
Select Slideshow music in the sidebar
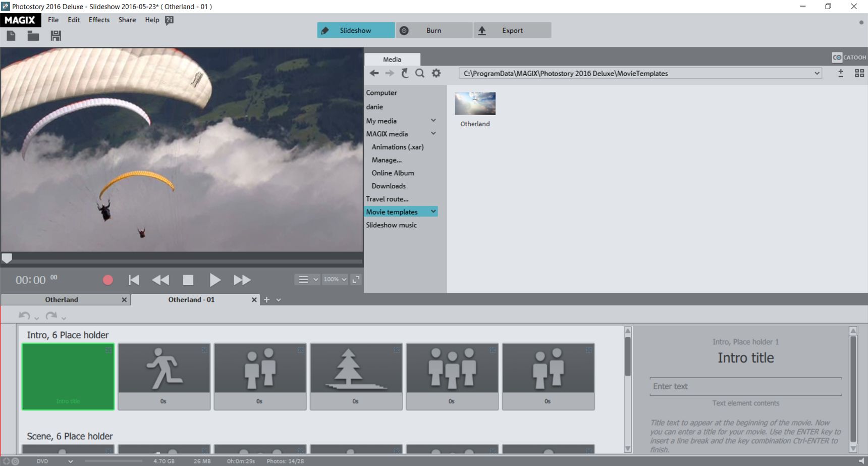tap(391, 225)
